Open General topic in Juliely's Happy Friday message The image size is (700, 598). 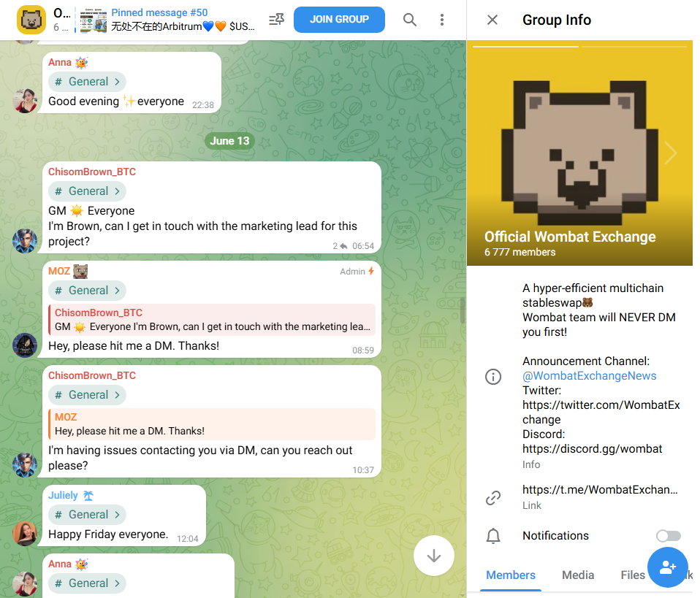[87, 515]
